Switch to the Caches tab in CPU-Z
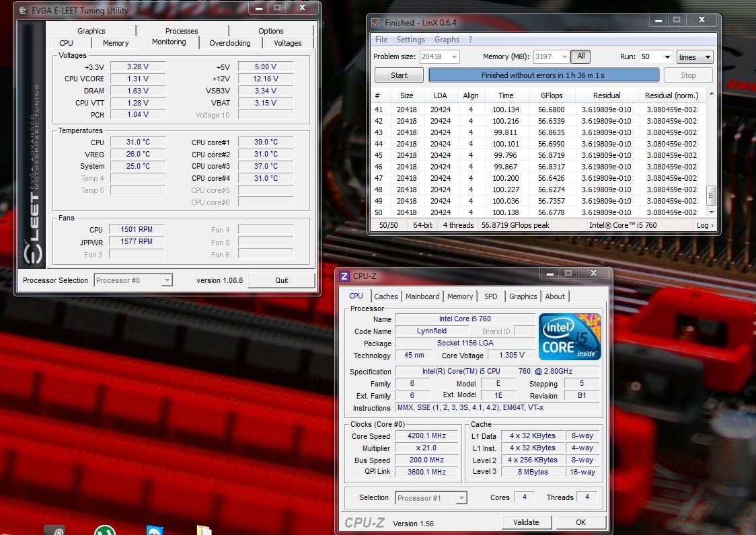 (x=385, y=296)
